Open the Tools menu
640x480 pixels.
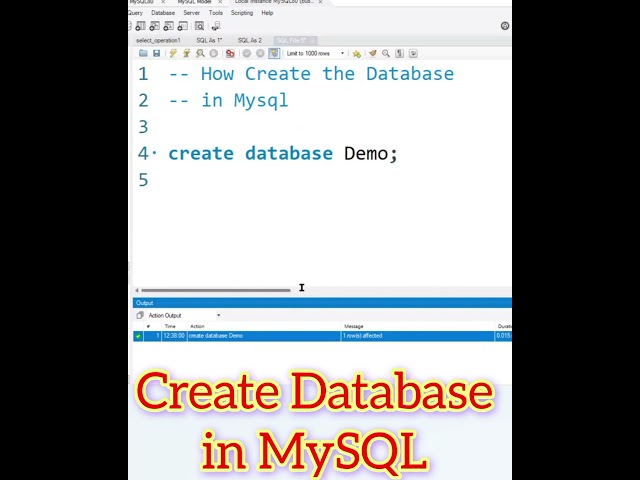point(216,13)
